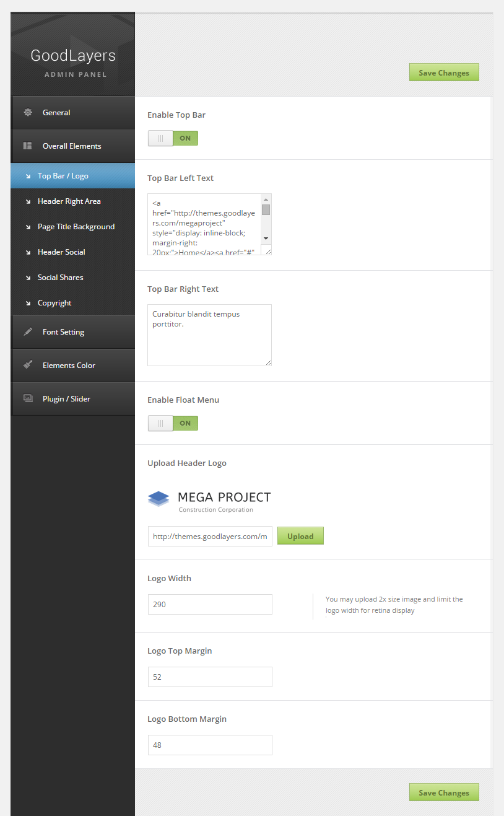Screen dimensions: 504x816
Task: Click the Overall Elements layout icon
Action: tap(28, 146)
